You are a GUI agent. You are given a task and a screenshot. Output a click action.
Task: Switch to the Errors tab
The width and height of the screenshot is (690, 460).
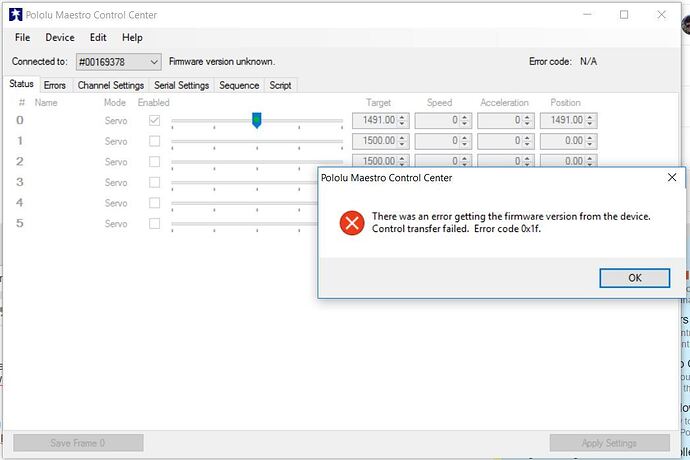tap(54, 86)
